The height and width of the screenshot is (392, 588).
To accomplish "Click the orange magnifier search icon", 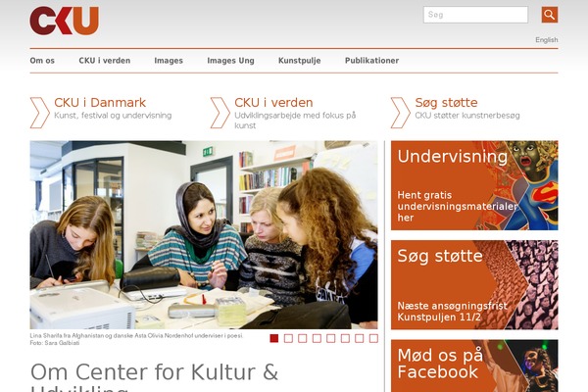I will tap(550, 15).
